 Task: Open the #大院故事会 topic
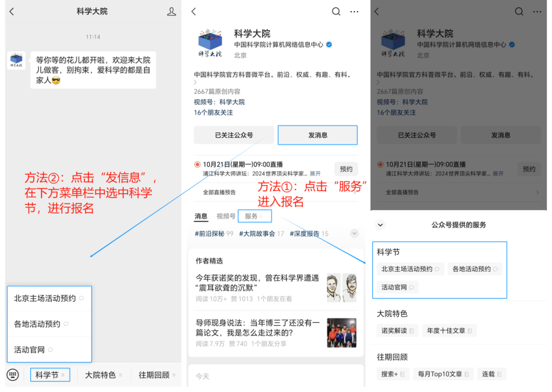tap(262, 234)
